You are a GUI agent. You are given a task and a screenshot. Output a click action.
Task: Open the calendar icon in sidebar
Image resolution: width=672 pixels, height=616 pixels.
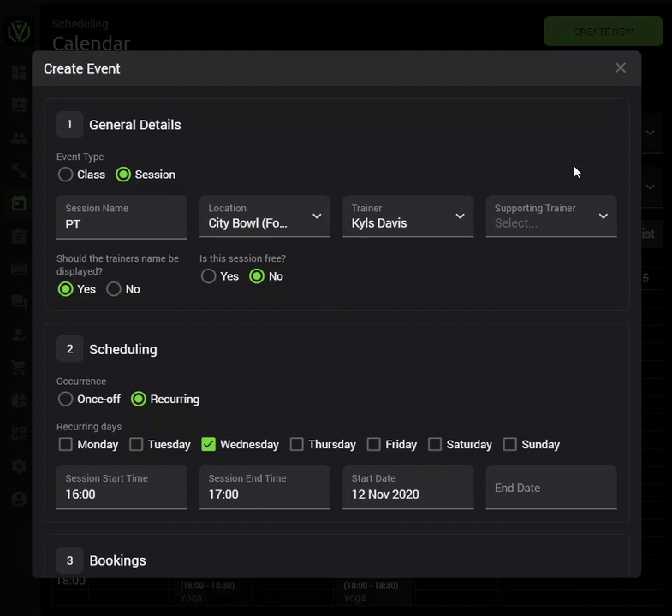coord(19,203)
